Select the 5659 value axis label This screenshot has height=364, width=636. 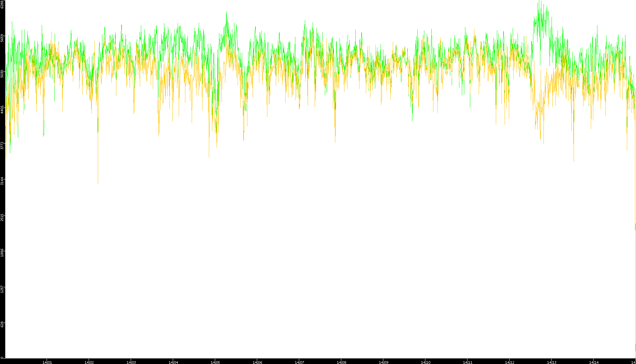2,38
